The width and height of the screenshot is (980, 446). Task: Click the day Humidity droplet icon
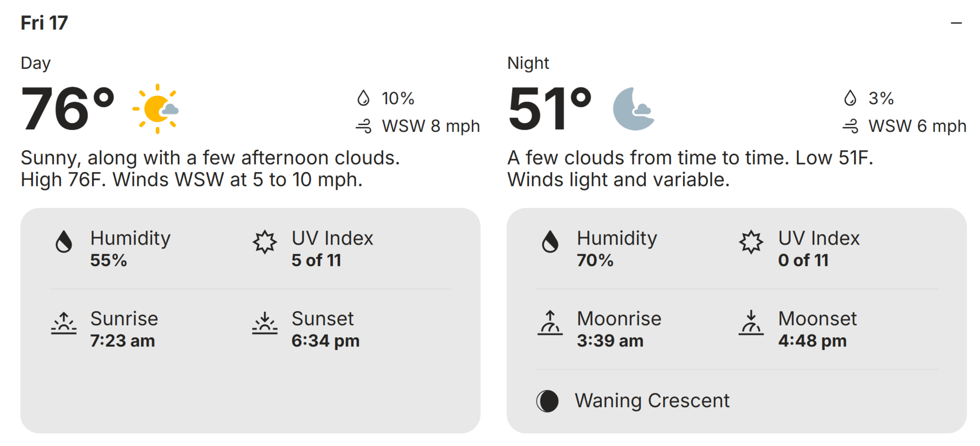(64, 242)
